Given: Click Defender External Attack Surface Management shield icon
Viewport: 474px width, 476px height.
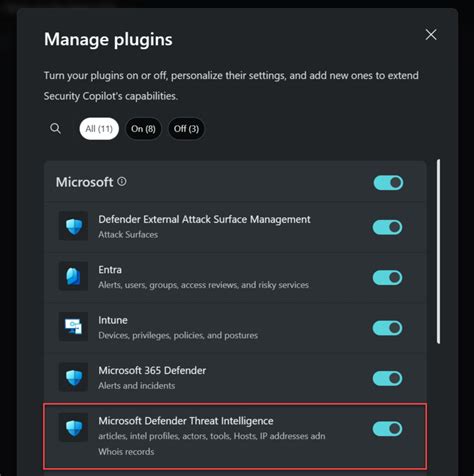Looking at the screenshot, I should (74, 226).
